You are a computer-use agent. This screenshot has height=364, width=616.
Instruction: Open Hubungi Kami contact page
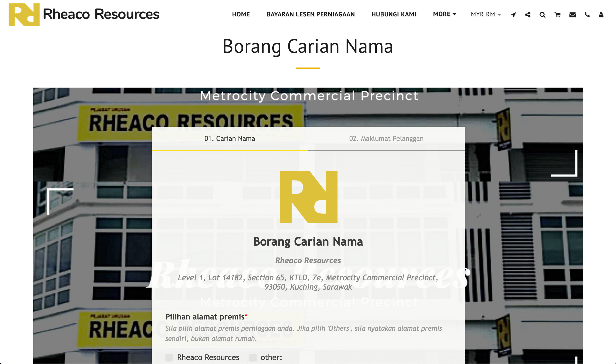point(394,14)
